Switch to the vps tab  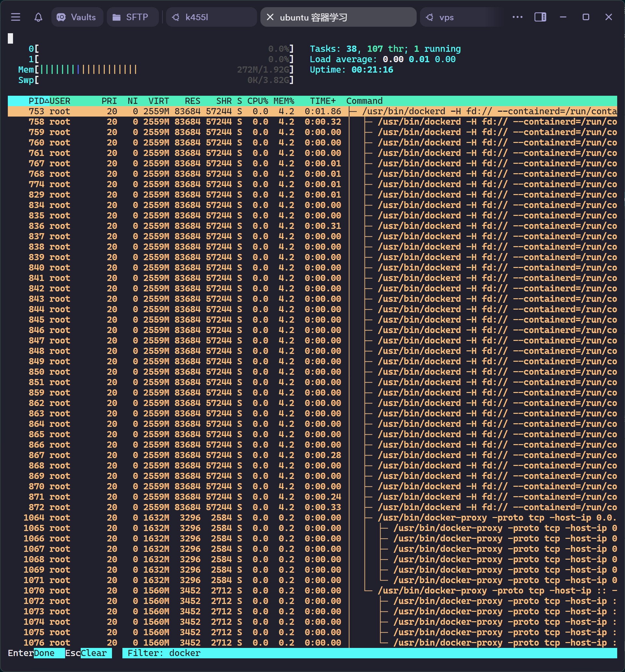pyautogui.click(x=461, y=17)
